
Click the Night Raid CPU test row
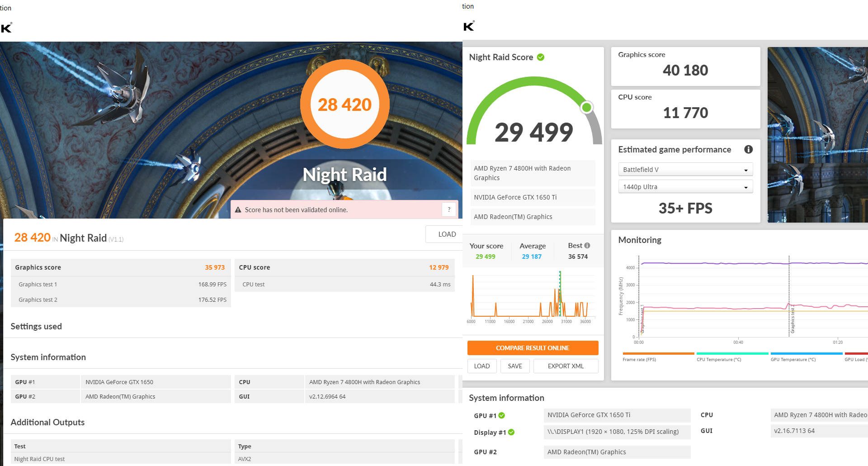click(121, 459)
